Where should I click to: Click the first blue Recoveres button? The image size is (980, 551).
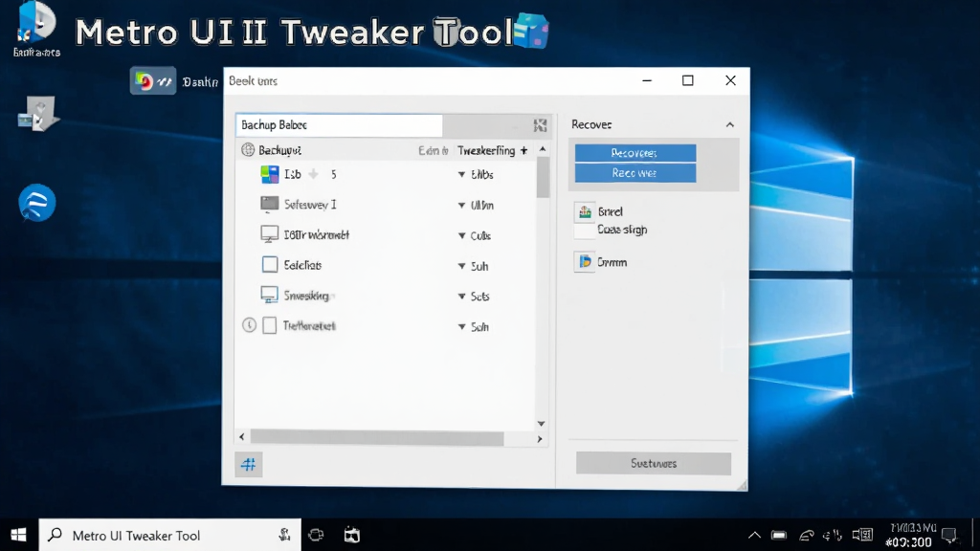point(635,153)
